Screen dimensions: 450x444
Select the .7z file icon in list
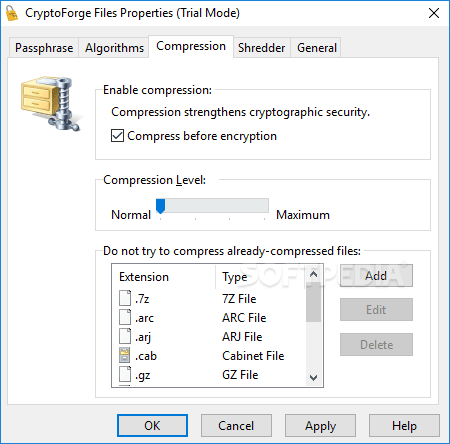point(125,298)
